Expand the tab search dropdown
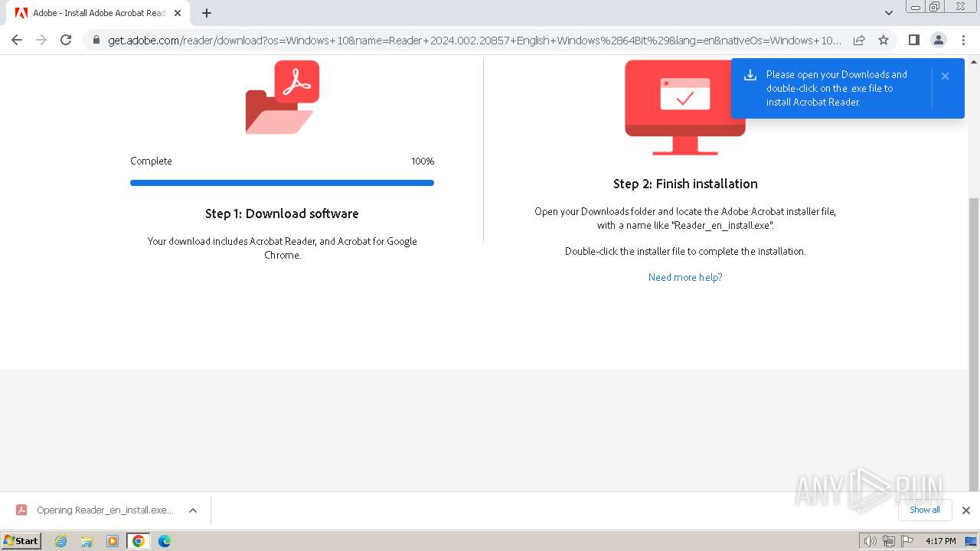980x551 pixels. point(888,13)
